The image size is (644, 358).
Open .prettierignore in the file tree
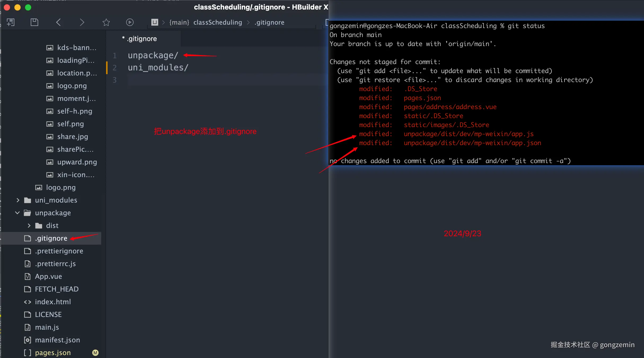[59, 251]
